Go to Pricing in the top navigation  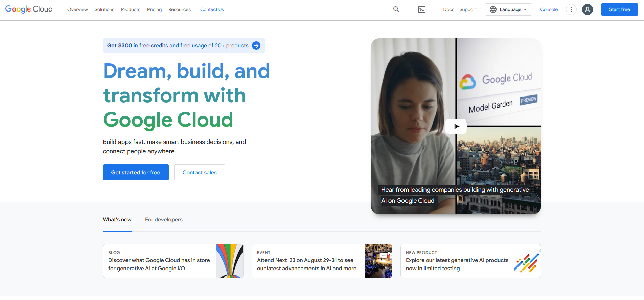point(154,9)
